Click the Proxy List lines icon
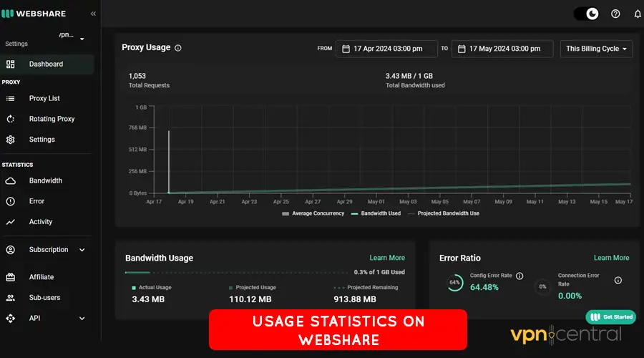 (11, 98)
